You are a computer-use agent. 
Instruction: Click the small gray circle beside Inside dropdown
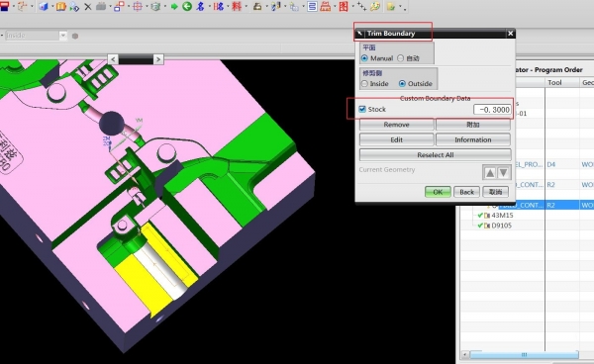coord(75,36)
